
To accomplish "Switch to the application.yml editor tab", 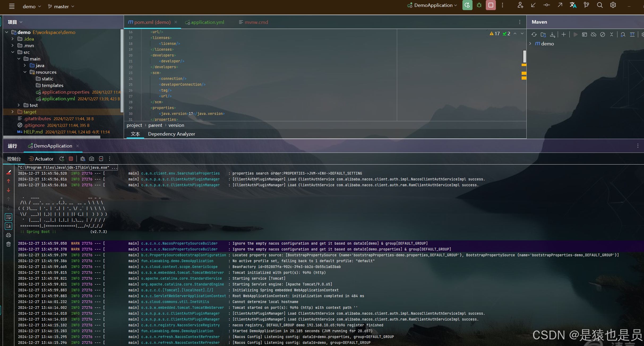I will click(207, 22).
